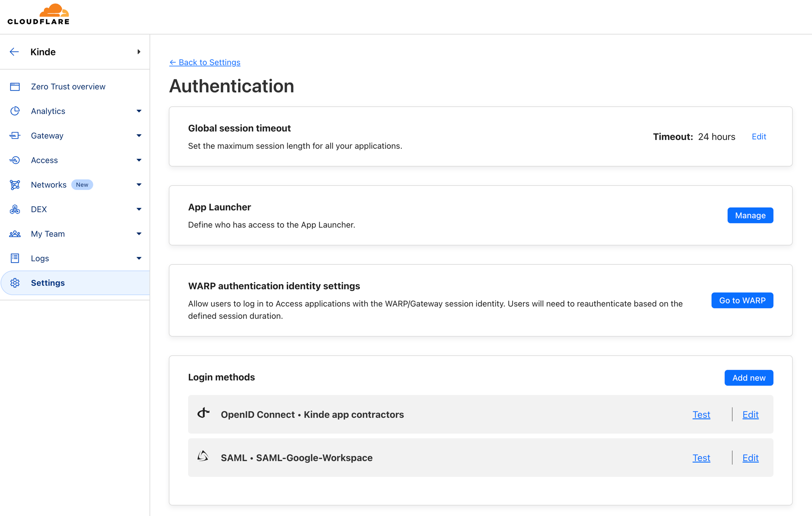Click SAML-Google-Workspace row text
Screen dimensions: 812x516
pyautogui.click(x=296, y=458)
